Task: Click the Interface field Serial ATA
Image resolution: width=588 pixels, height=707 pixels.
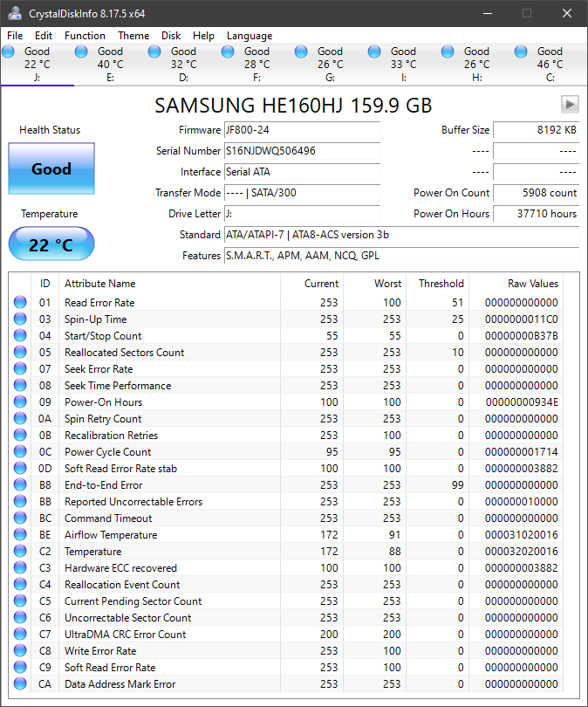Action: tap(303, 172)
